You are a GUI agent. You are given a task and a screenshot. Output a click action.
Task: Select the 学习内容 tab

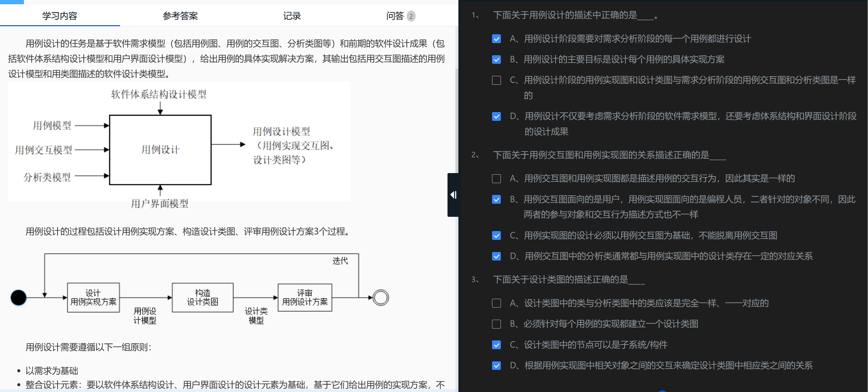click(60, 16)
